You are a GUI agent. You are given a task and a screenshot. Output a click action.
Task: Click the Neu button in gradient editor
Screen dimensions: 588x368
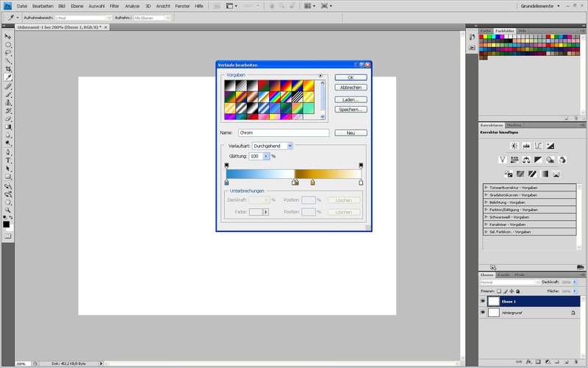(x=351, y=132)
